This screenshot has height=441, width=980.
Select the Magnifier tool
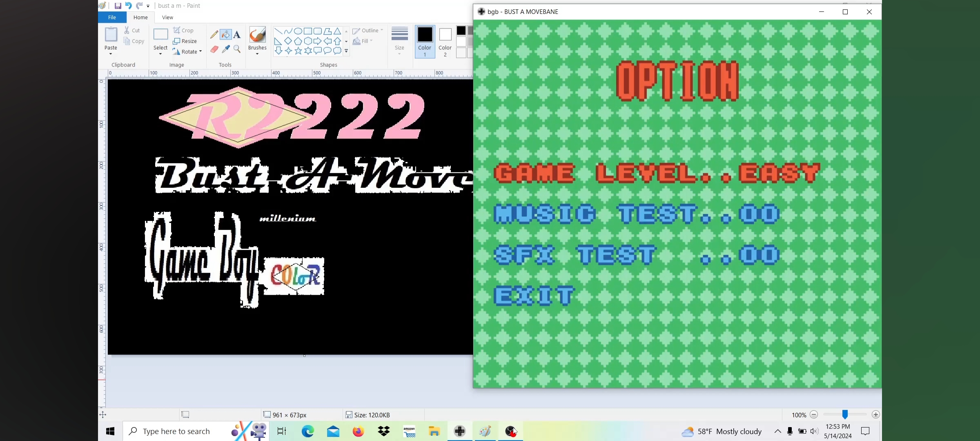[x=237, y=49]
